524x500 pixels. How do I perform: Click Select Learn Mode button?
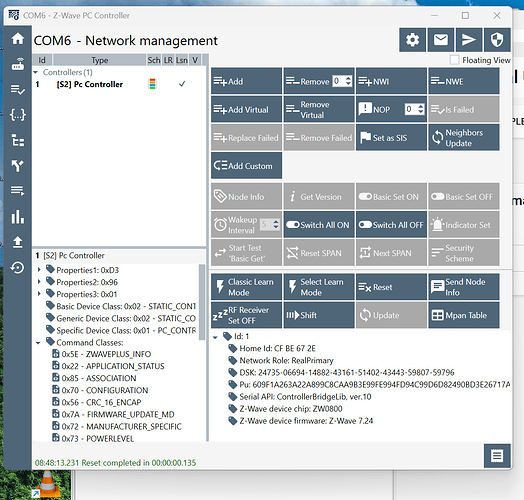click(x=319, y=287)
